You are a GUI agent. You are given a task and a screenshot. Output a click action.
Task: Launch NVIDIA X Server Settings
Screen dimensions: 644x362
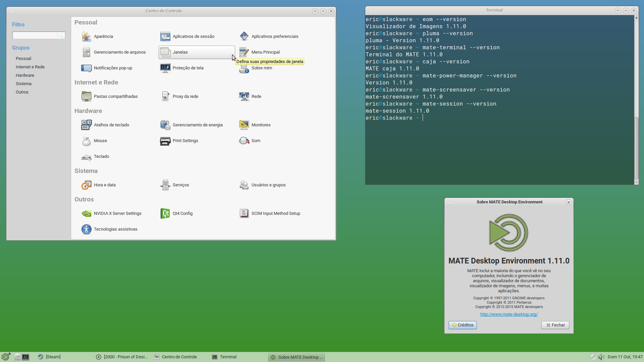tap(87, 214)
